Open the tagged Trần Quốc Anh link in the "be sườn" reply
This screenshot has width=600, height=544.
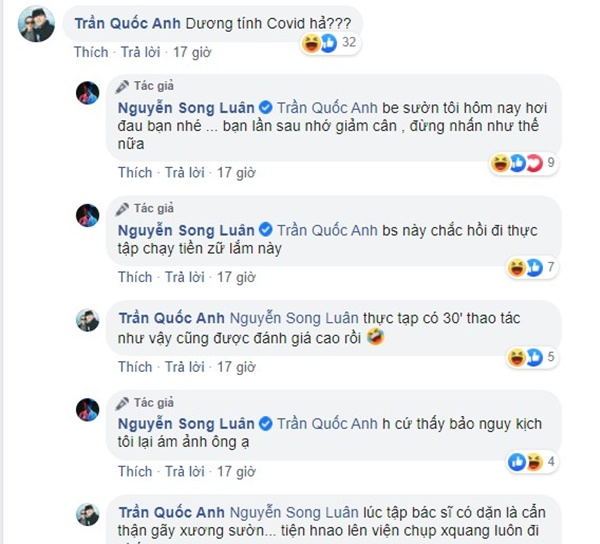tap(328, 108)
